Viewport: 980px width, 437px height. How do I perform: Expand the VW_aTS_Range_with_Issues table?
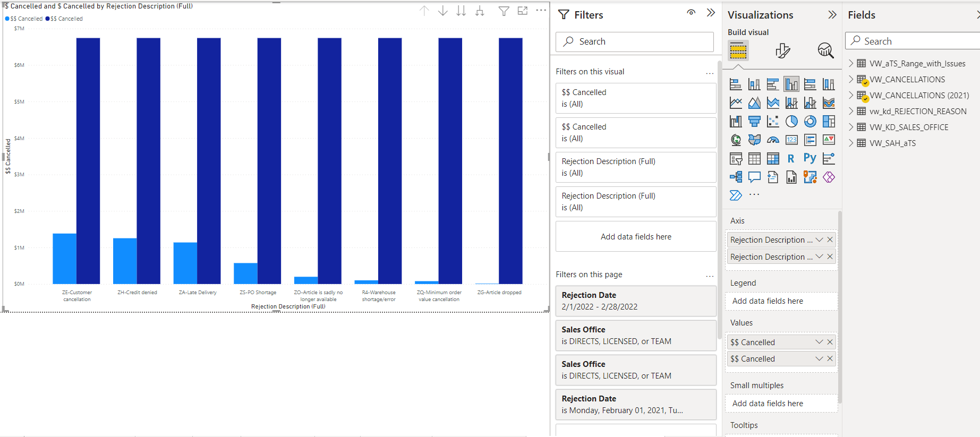pos(851,63)
